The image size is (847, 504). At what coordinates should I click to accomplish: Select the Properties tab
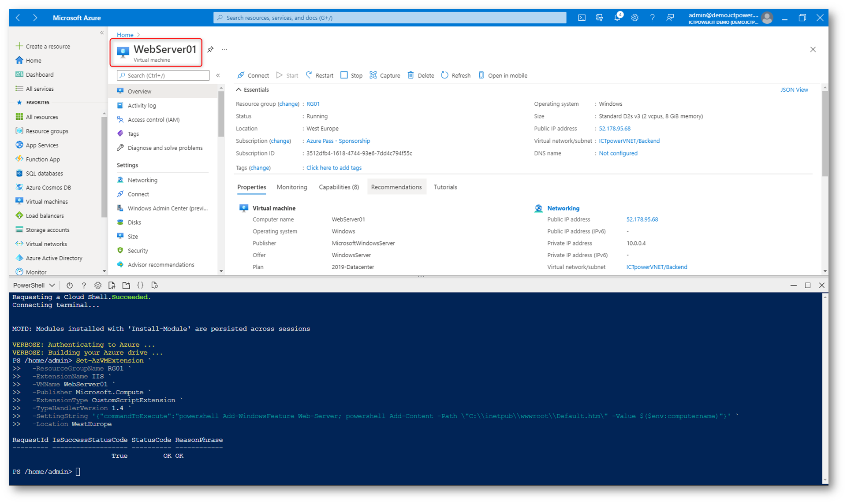251,187
